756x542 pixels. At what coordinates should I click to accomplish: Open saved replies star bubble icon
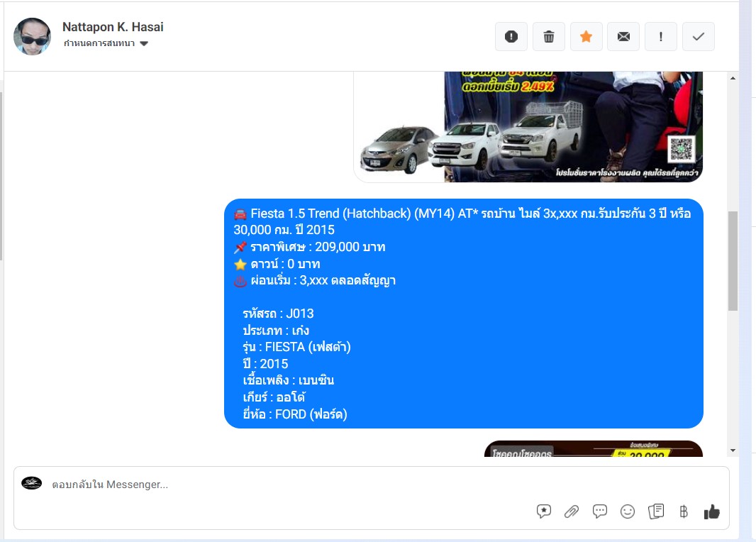(x=544, y=511)
